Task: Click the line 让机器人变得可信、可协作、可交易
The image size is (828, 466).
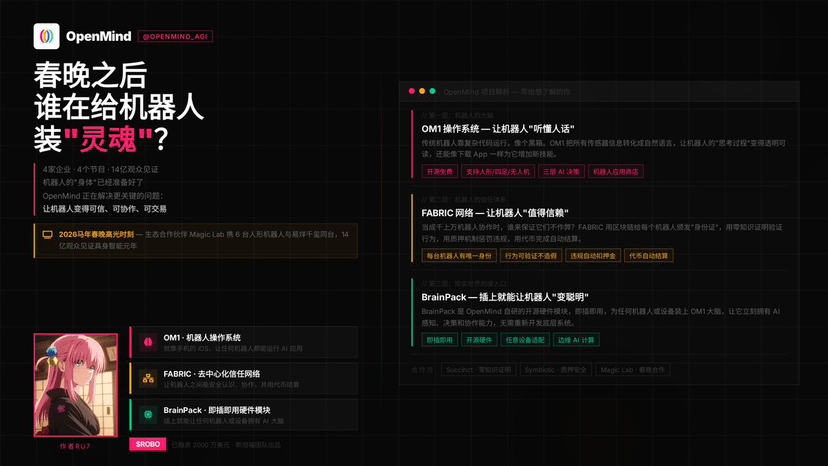Action: coord(105,209)
